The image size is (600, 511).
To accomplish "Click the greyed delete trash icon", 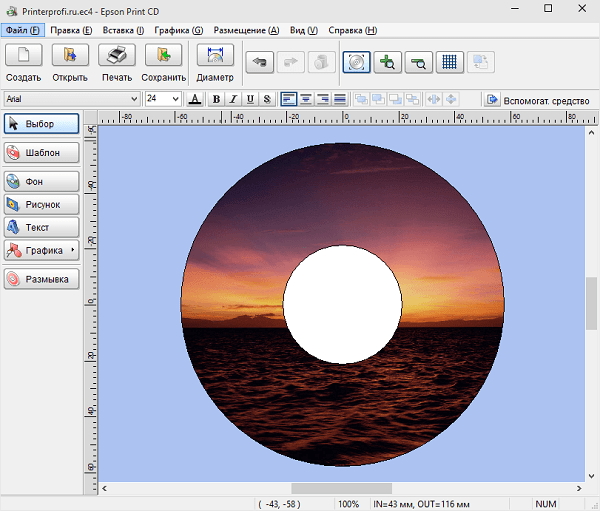I will click(321, 62).
